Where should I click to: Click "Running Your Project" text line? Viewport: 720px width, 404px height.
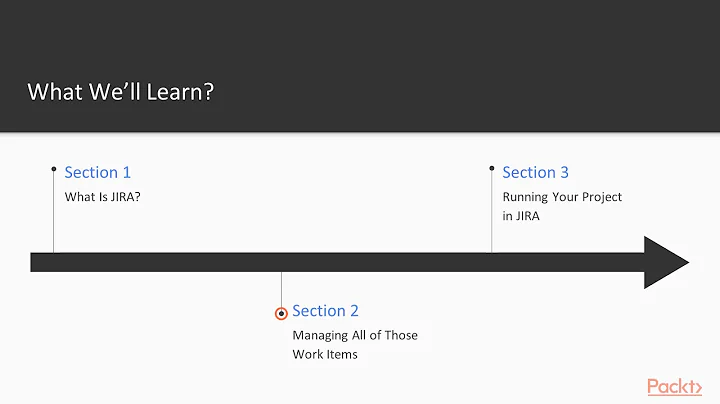click(562, 197)
